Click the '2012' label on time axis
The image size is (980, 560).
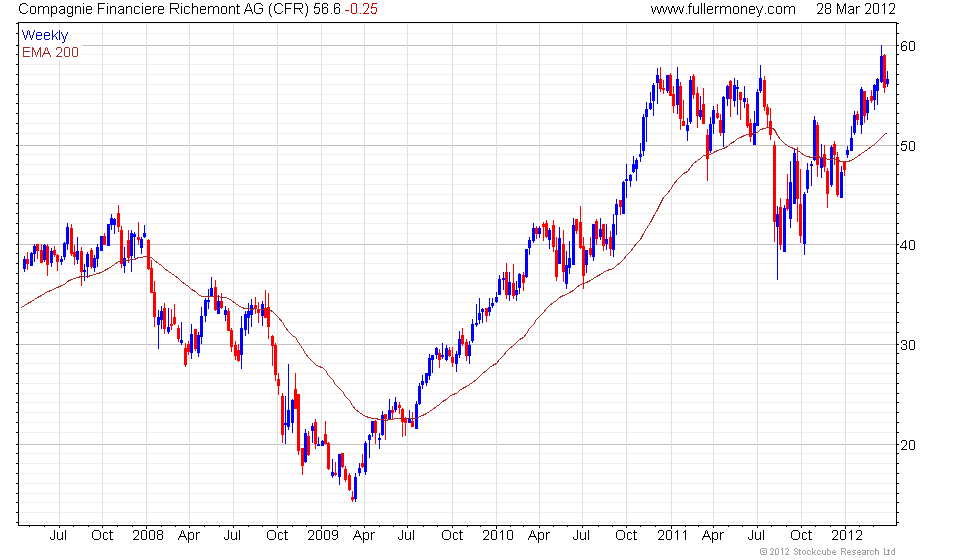pyautogui.click(x=847, y=535)
